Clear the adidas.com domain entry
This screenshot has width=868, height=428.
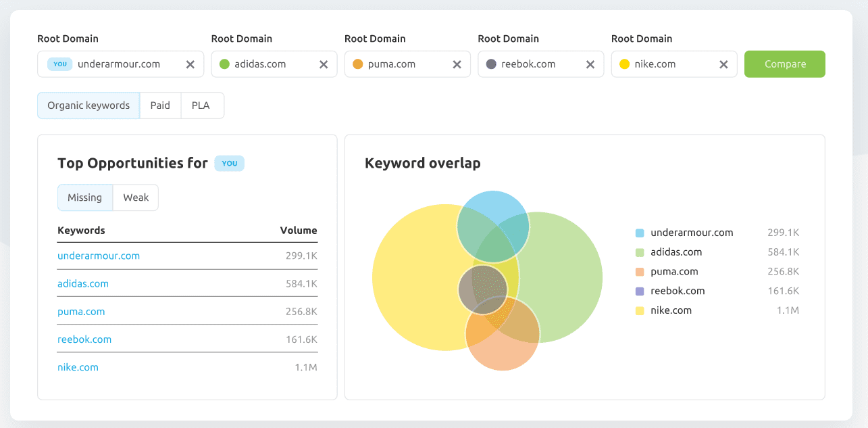[324, 64]
